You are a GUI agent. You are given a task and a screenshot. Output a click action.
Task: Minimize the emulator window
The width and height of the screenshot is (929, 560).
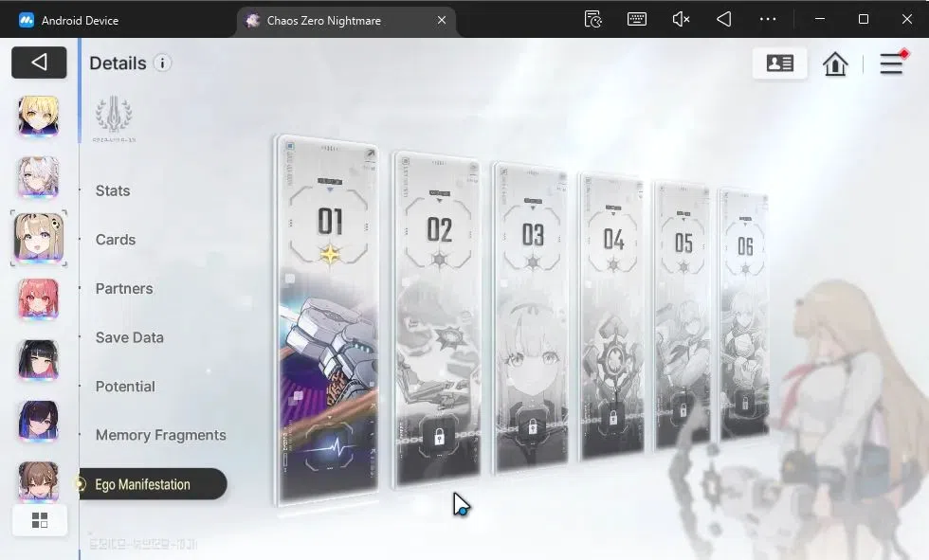pos(820,19)
